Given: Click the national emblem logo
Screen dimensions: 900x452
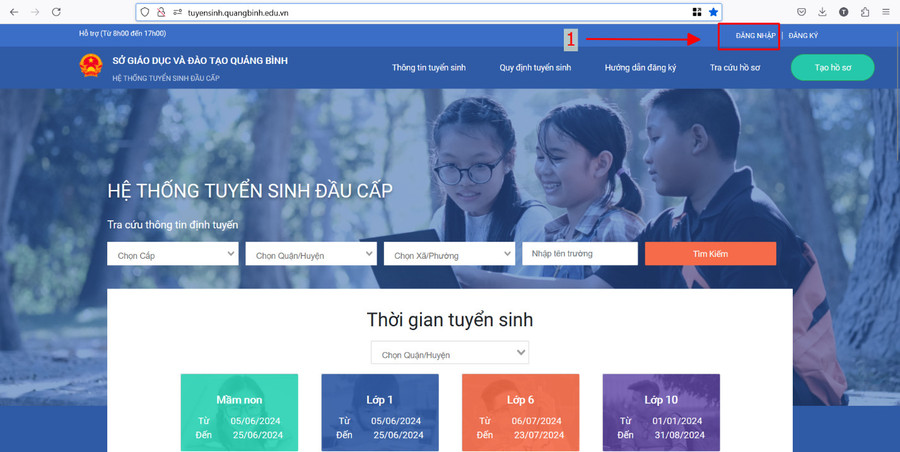Looking at the screenshot, I should tap(91, 67).
